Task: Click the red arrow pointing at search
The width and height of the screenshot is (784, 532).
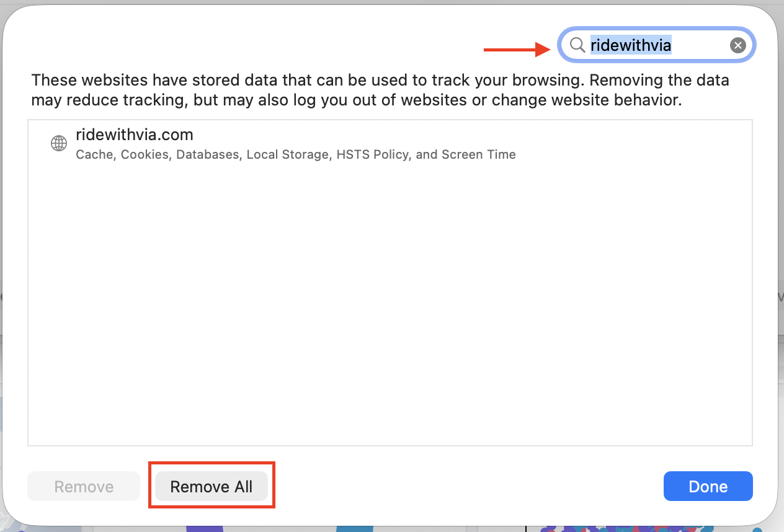Action: [x=518, y=50]
